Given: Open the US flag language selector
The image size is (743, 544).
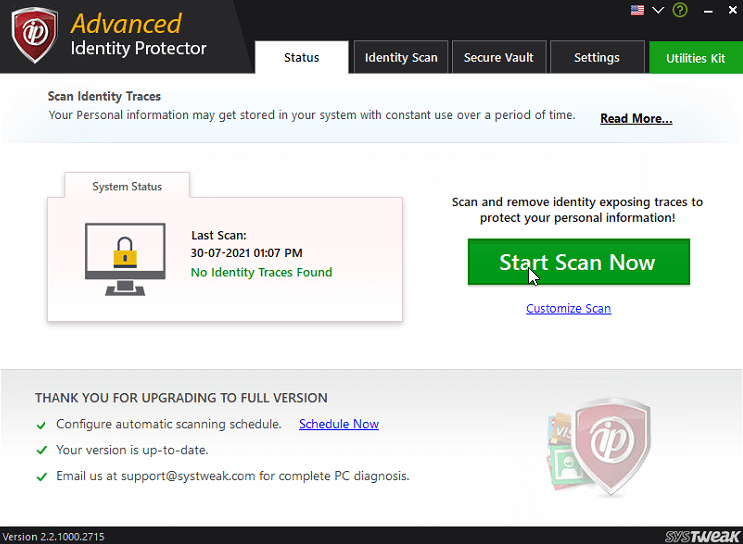Looking at the screenshot, I should (x=637, y=10).
